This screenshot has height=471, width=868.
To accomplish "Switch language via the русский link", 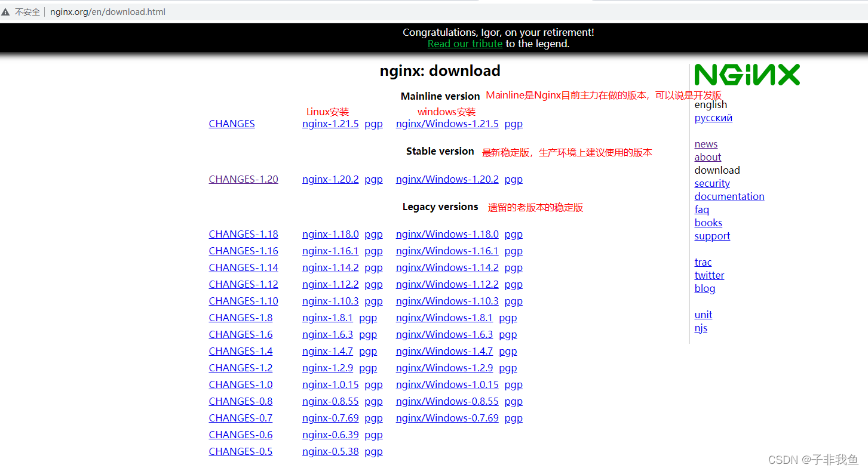I will point(713,118).
